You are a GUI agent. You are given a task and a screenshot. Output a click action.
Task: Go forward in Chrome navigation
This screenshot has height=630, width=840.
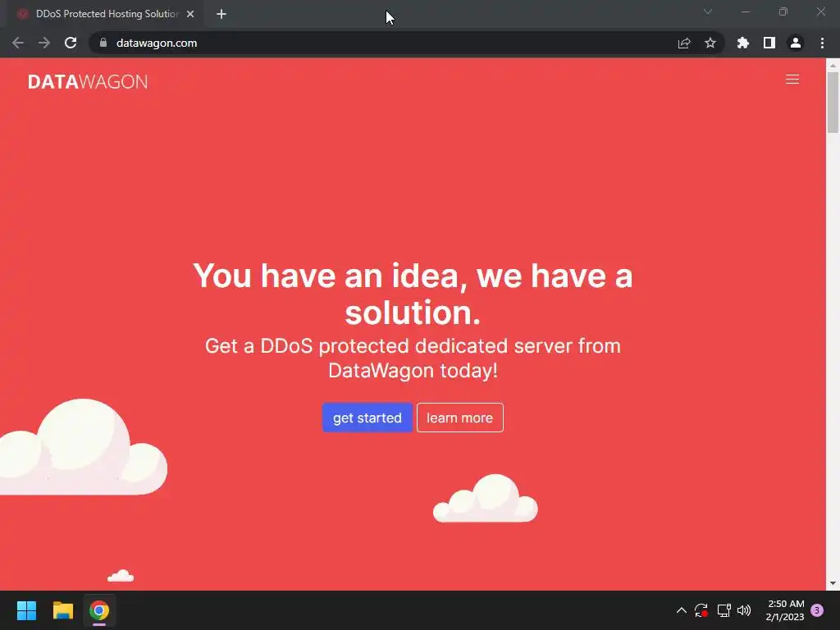(44, 43)
